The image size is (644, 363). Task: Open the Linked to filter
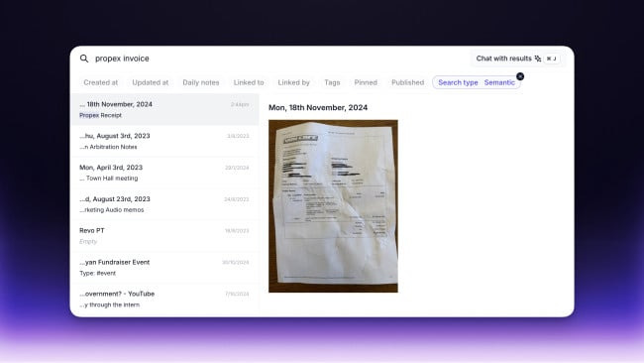pyautogui.click(x=249, y=82)
